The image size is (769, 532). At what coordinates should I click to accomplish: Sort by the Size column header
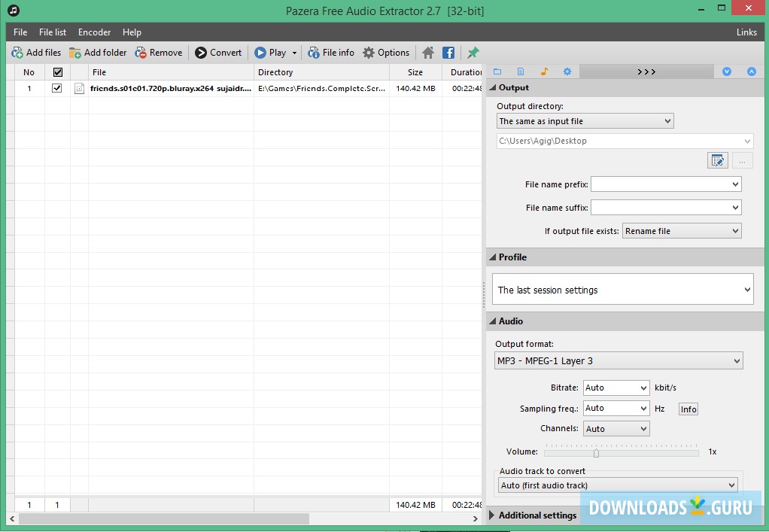pos(415,72)
